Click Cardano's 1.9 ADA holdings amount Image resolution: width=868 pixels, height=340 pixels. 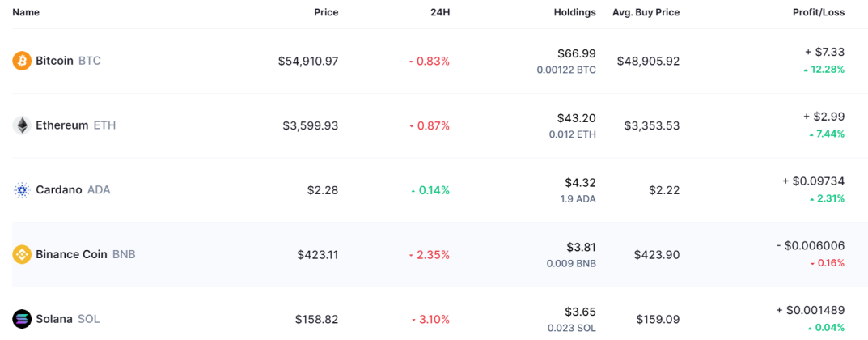(x=580, y=199)
